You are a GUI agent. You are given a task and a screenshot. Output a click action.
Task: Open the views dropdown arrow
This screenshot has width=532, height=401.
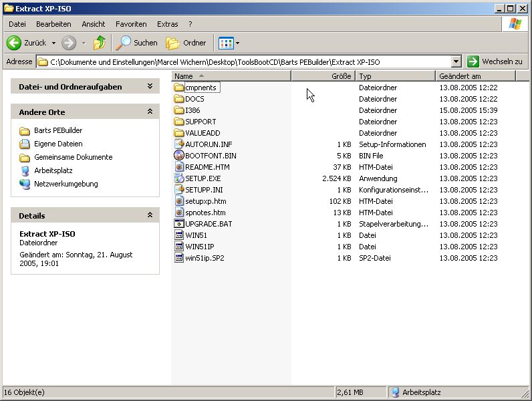[237, 43]
